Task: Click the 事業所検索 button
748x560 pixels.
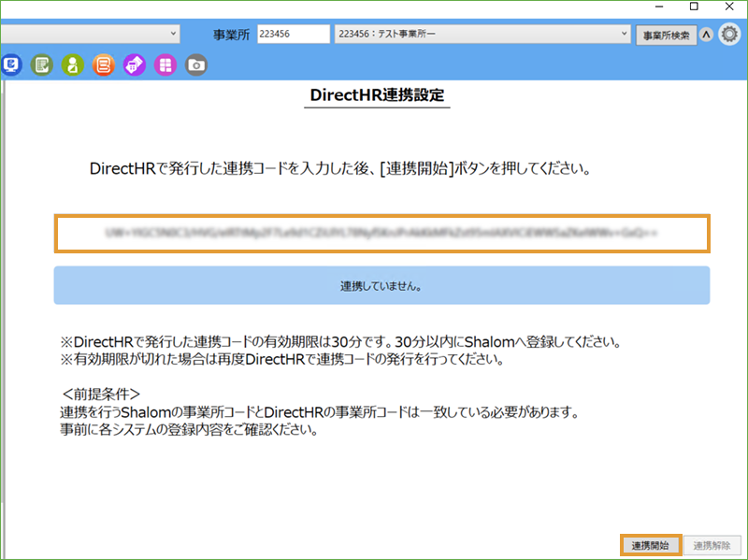Action: [667, 36]
